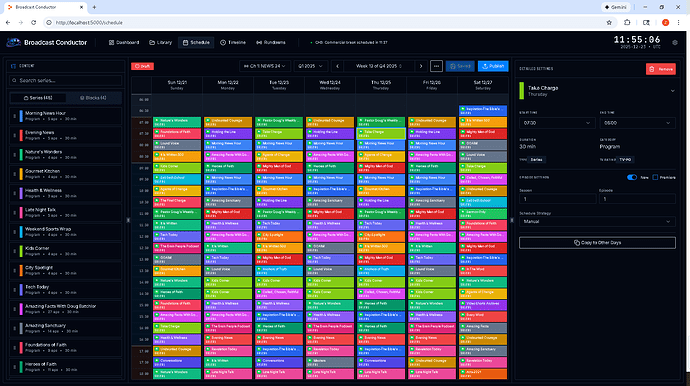
Task: Select the Tuesday 12:00 City Spotlight block
Action: [279, 236]
